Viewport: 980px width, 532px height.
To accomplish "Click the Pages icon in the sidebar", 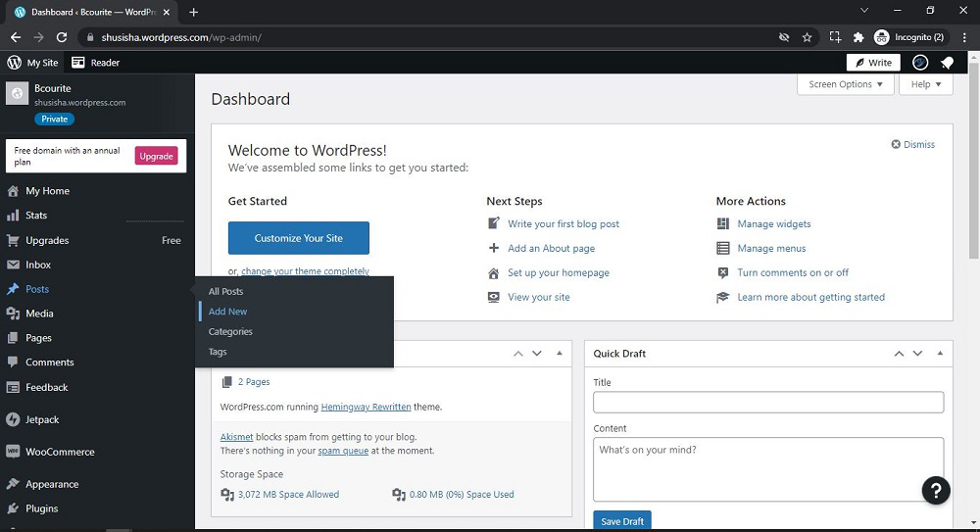I will click(x=13, y=338).
